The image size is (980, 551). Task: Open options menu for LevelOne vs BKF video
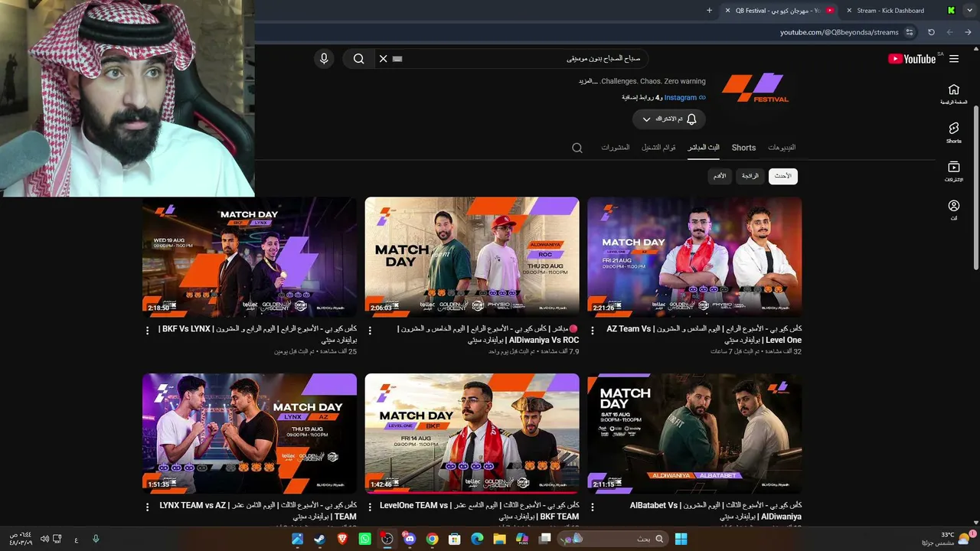click(x=370, y=507)
